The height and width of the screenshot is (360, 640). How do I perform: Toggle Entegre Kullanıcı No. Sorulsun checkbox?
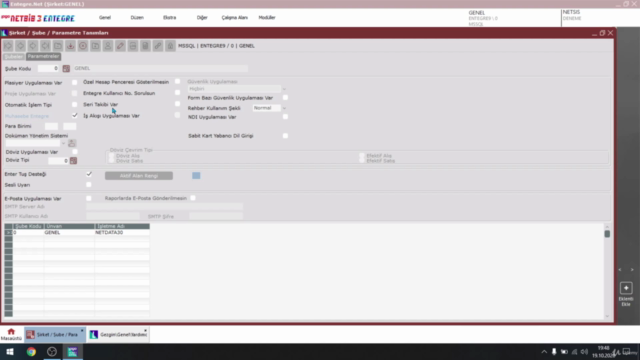click(x=177, y=93)
